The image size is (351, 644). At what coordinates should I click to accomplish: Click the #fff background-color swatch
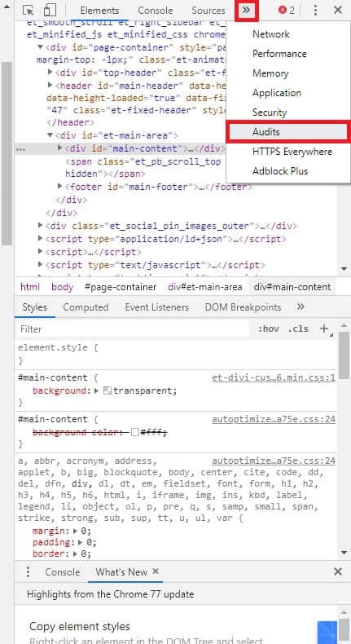135,432
